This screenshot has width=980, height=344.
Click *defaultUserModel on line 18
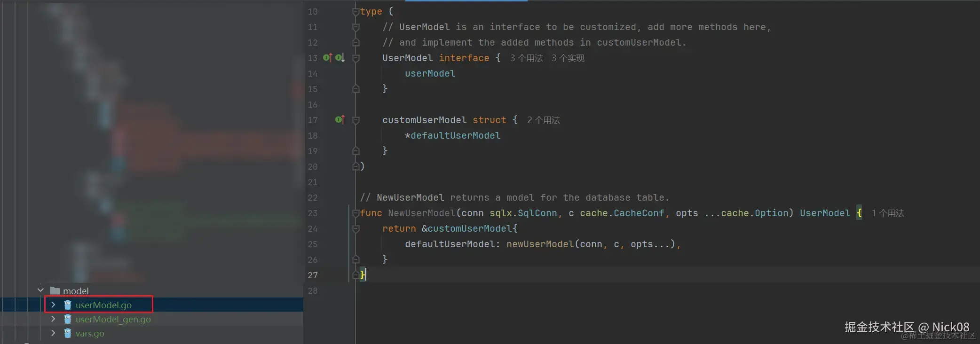[x=453, y=135]
